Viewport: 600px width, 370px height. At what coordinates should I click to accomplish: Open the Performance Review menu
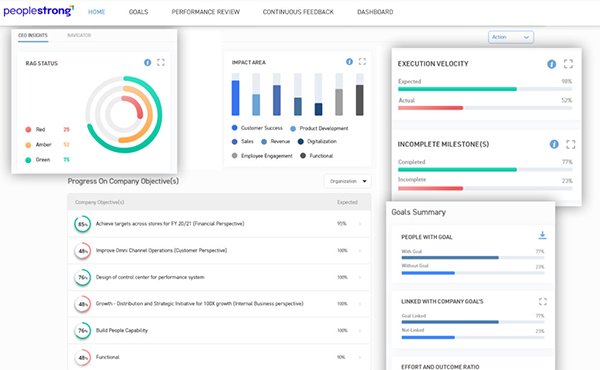[205, 12]
